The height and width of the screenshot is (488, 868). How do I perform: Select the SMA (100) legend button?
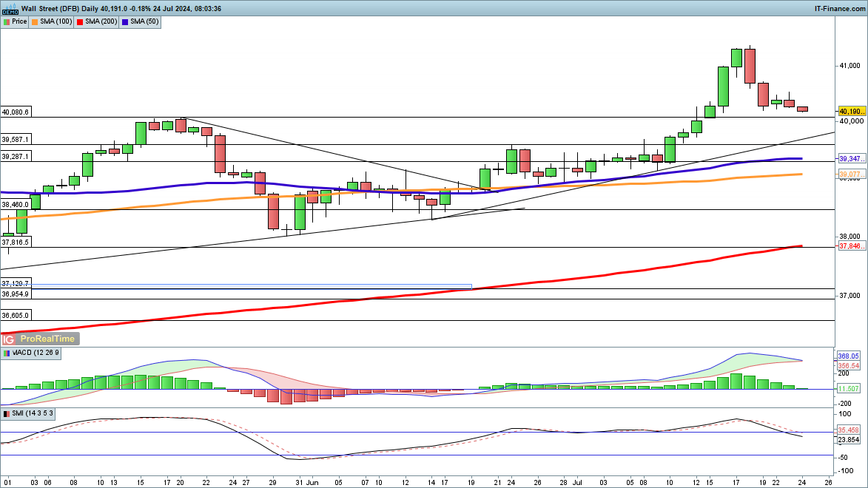tap(52, 22)
